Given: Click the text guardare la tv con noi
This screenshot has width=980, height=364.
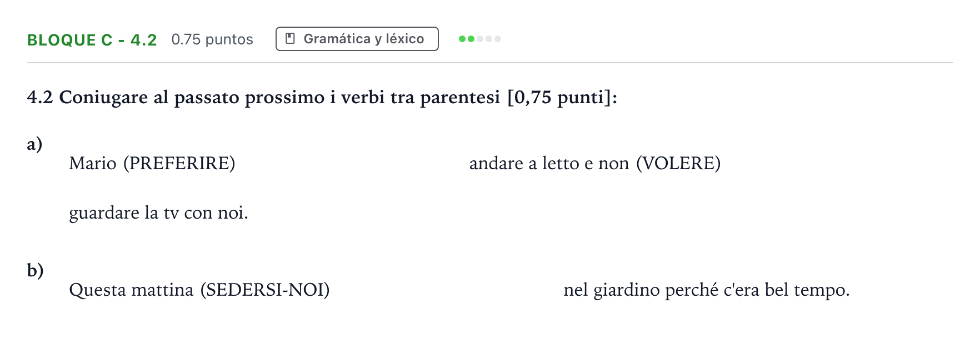Looking at the screenshot, I should click(158, 213).
